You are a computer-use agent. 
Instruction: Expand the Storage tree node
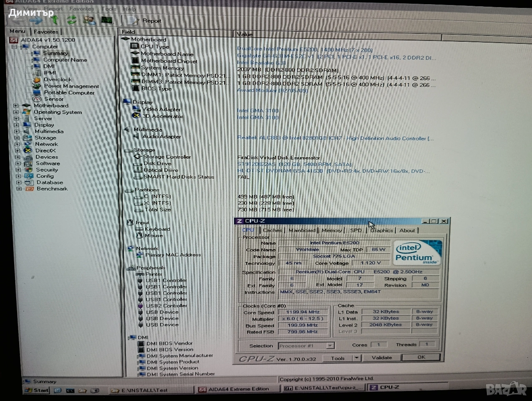click(17, 138)
